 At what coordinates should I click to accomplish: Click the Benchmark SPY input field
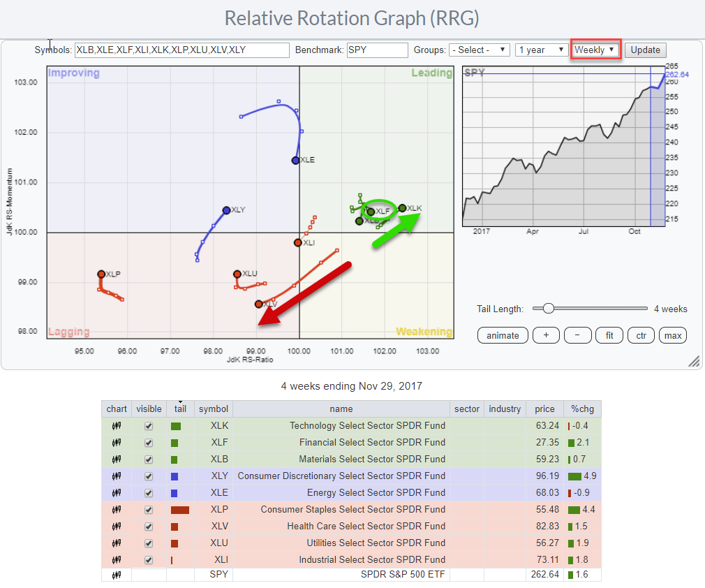377,50
